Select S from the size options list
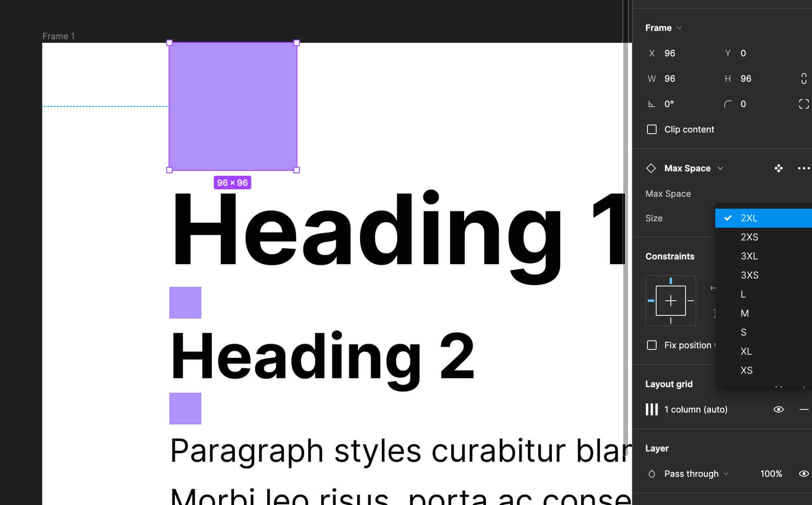 (x=744, y=332)
